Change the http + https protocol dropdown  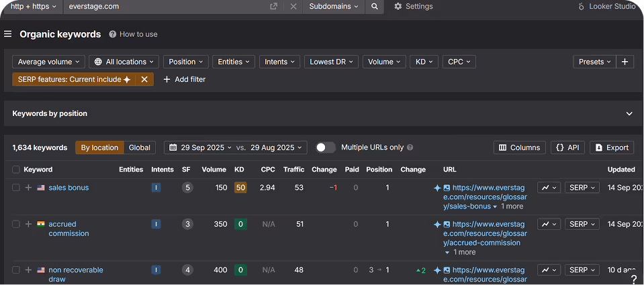tap(34, 7)
